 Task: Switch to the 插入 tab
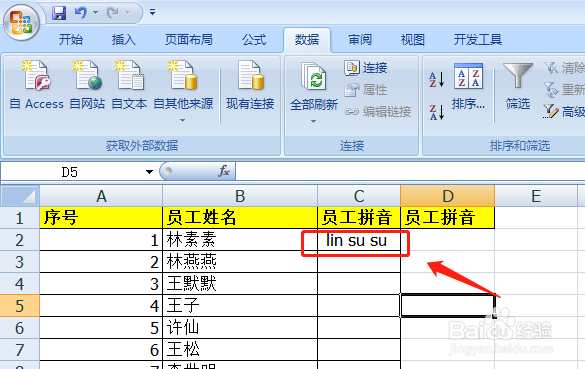[x=123, y=39]
